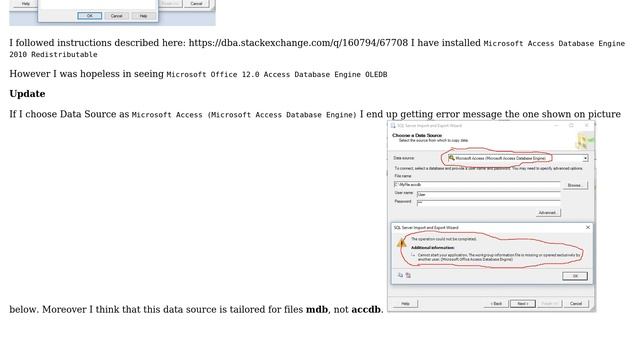Viewport: 640px width, 360px height.
Task: Click the Back button in the wizard
Action: (x=496, y=304)
